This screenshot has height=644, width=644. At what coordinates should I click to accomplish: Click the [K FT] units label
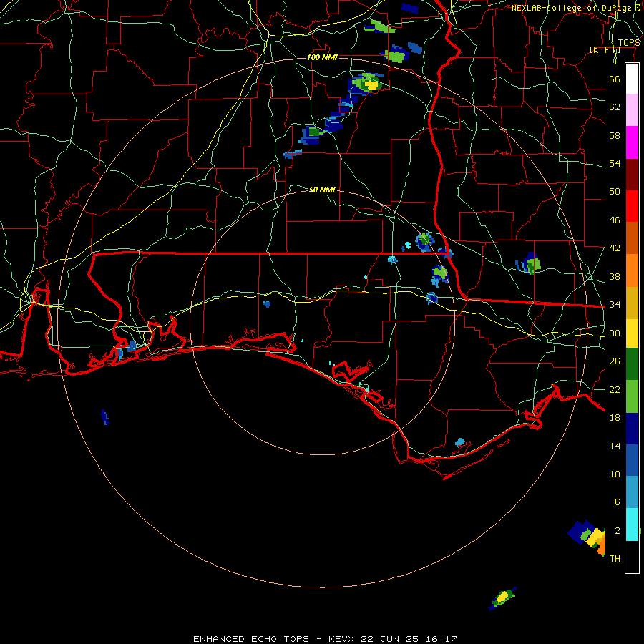tap(605, 49)
